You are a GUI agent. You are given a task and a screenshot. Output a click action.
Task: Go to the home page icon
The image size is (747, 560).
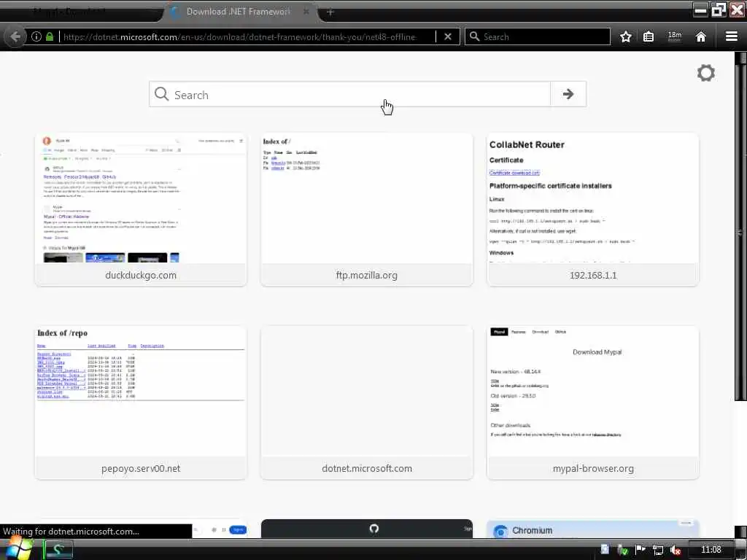tap(701, 36)
